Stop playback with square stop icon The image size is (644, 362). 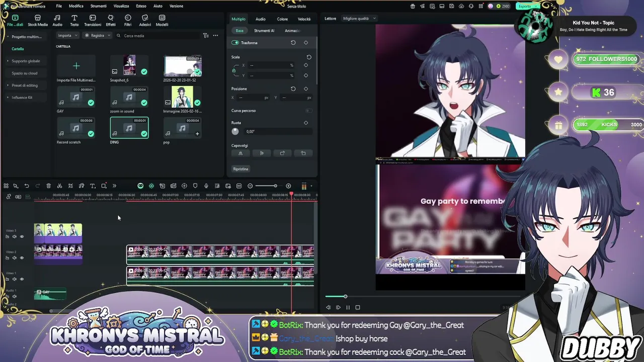[x=358, y=307]
